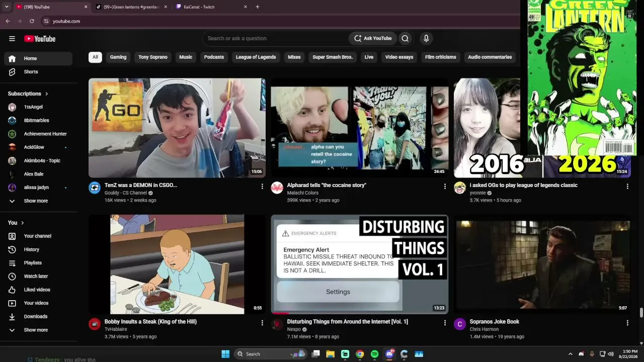Play the Sopranos Joke Book thumbnail

[542, 264]
